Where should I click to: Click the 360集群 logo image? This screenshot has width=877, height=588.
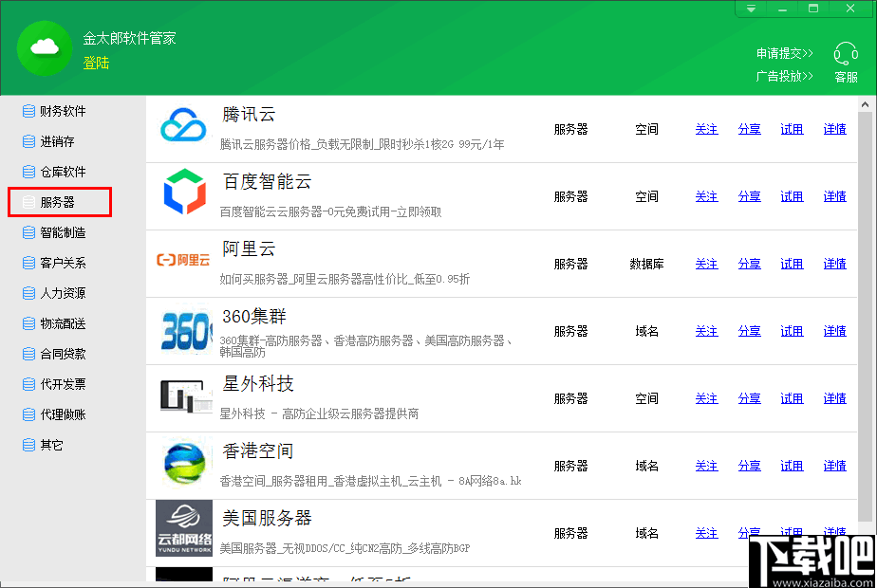[187, 331]
